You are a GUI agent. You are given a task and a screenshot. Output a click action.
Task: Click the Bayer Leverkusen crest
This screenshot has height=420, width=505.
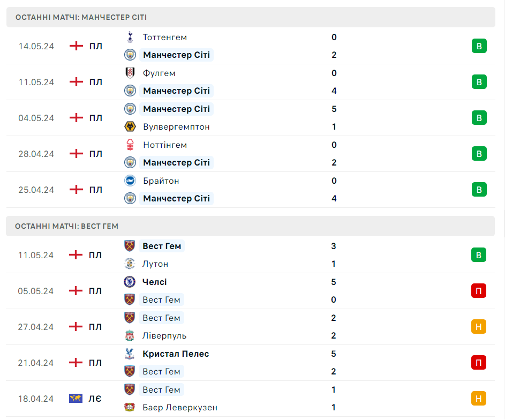(x=130, y=408)
